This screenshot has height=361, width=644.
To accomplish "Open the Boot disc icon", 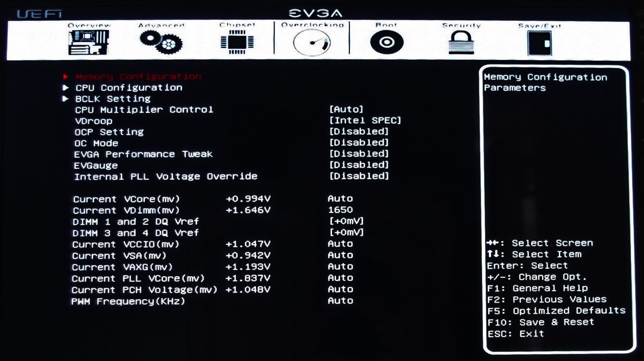I will click(x=387, y=42).
